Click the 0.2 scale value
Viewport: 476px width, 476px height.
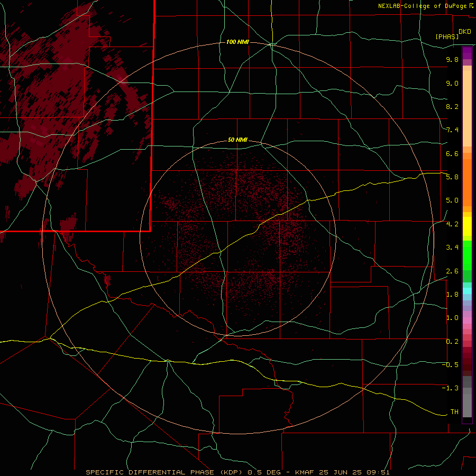coord(452,342)
